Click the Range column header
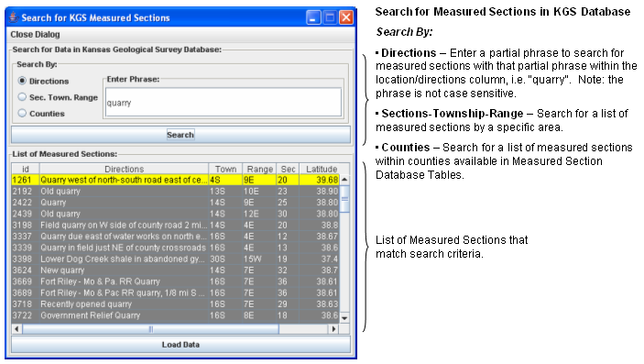644x364 pixels. (259, 169)
